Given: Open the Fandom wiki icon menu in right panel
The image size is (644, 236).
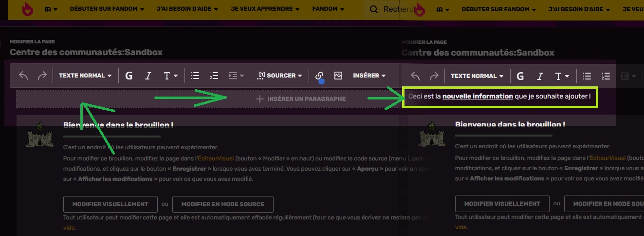Looking at the screenshot, I should (443, 9).
